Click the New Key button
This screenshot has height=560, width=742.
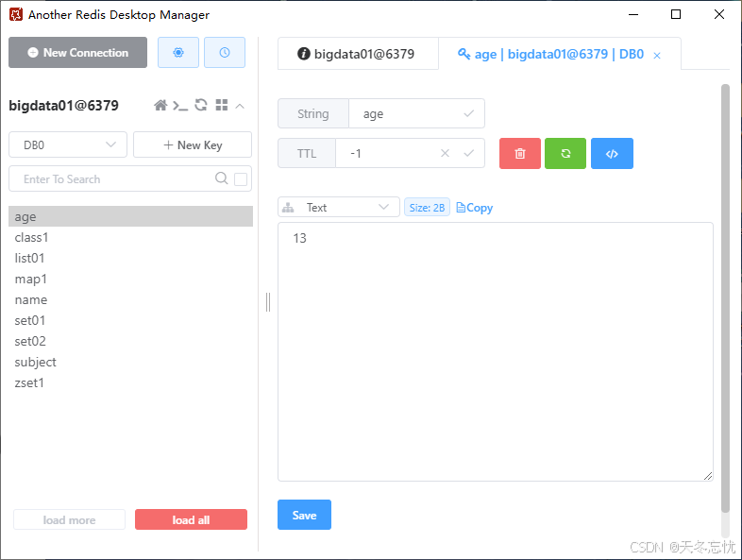coord(193,144)
